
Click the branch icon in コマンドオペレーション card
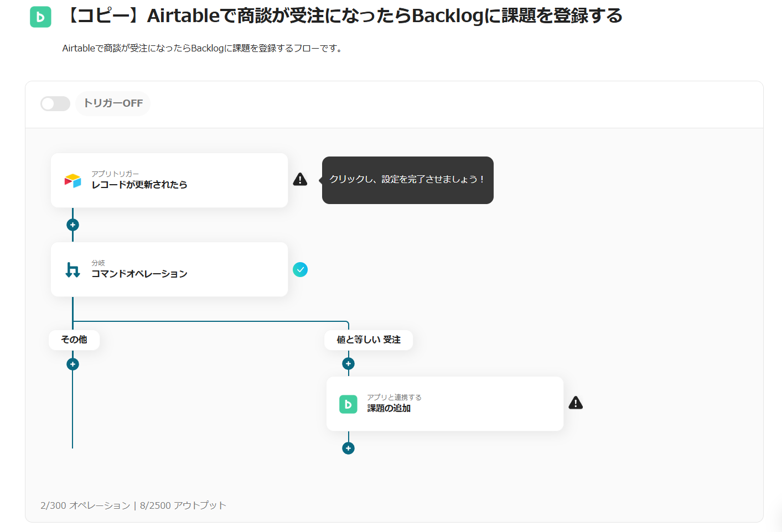72,270
